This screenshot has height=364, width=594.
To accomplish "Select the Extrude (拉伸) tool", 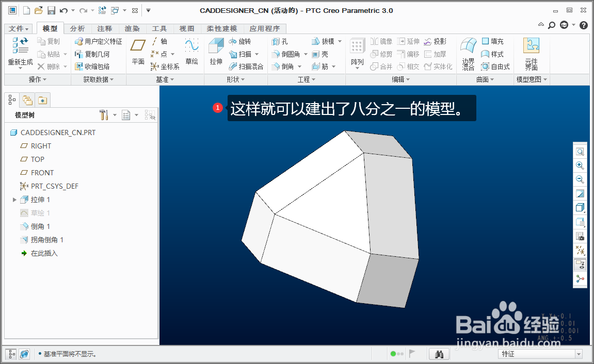I will (216, 52).
